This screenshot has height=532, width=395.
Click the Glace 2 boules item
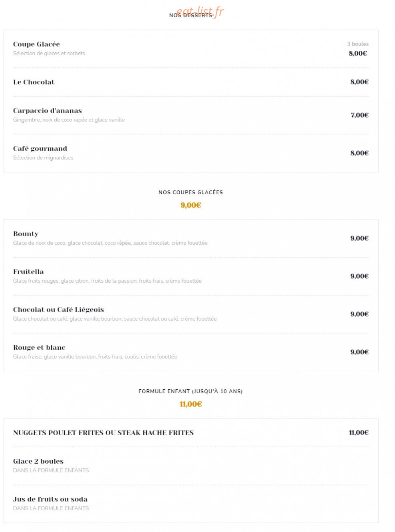[x=38, y=461]
